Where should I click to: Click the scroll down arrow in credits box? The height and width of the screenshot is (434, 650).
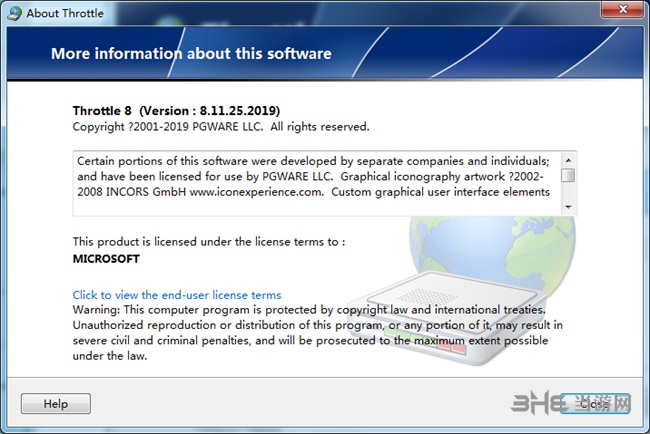[x=568, y=207]
